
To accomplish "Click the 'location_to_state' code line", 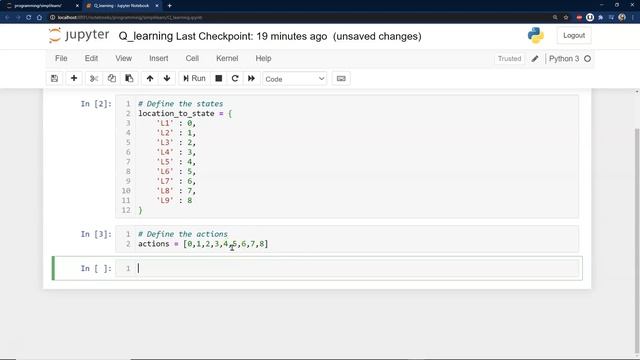I will [185, 113].
